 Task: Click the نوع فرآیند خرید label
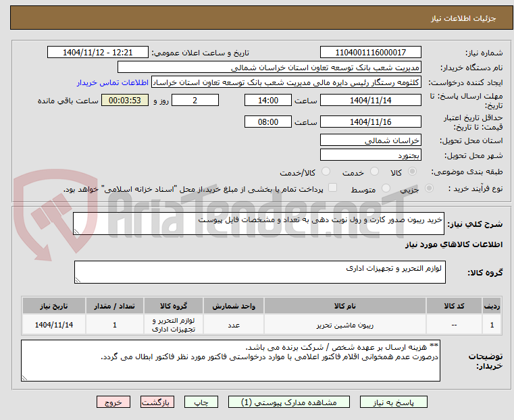(x=475, y=188)
